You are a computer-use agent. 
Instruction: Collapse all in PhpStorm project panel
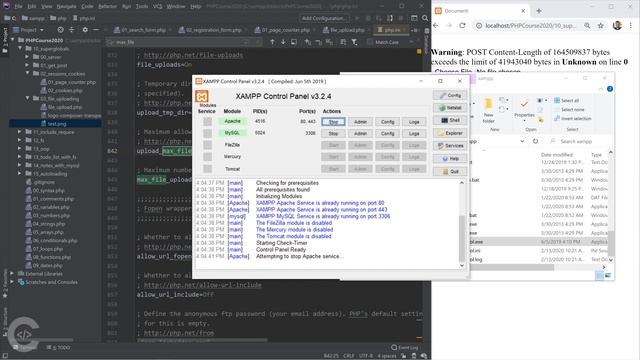[71, 30]
